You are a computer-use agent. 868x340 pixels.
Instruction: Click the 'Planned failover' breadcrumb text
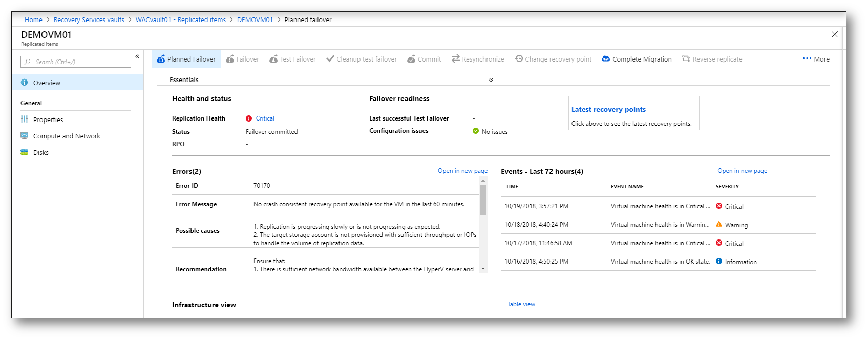pos(308,19)
